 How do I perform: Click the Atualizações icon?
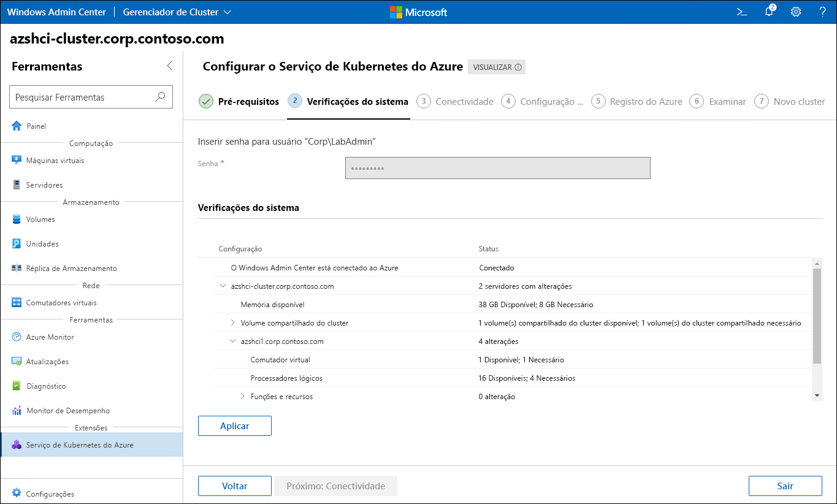(x=17, y=361)
